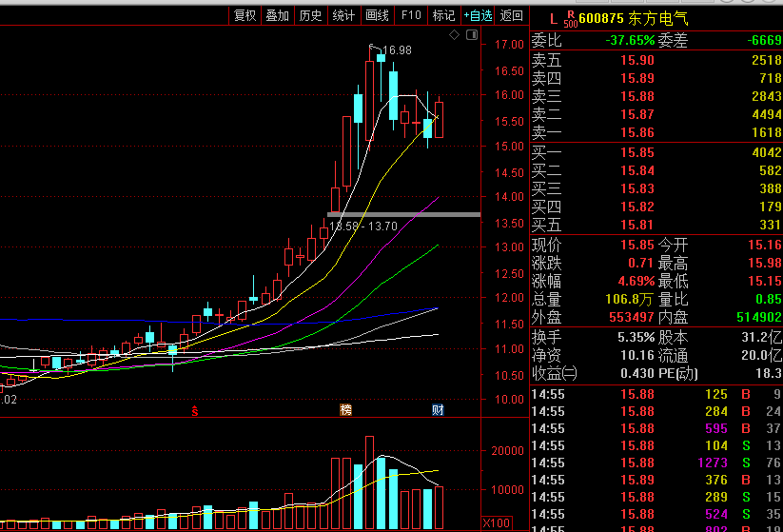The width and height of the screenshot is (783, 532).
Task: Click the diamond icon above the chart
Action: (x=455, y=35)
